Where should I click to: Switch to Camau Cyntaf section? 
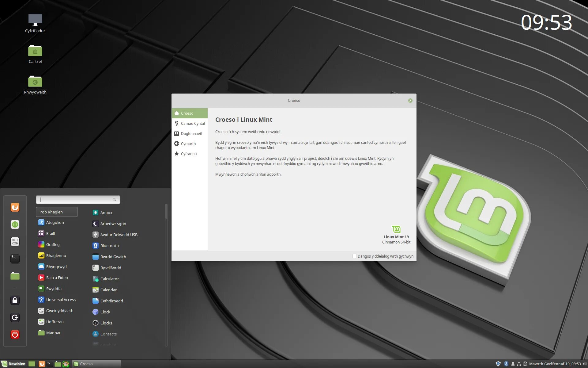pos(193,123)
